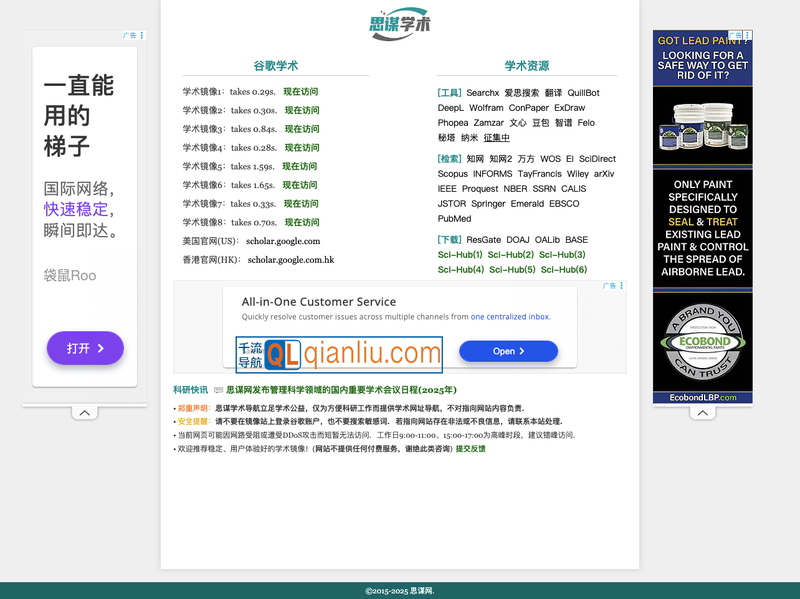800x599 pixels.
Task: Open the QuillBot tool link
Action: coord(583,93)
